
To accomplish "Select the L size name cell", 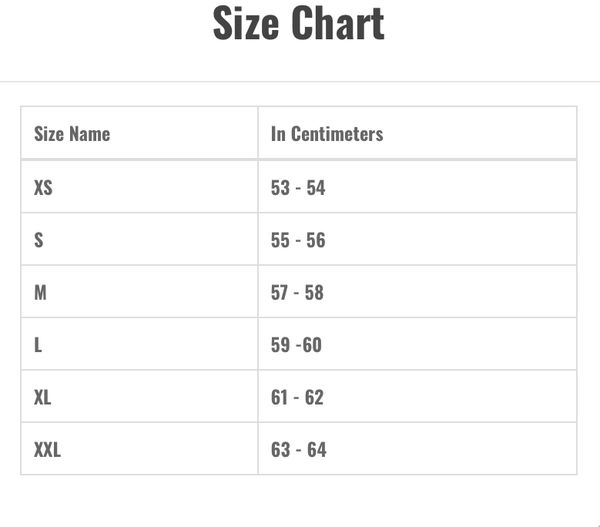I will 38,345.
